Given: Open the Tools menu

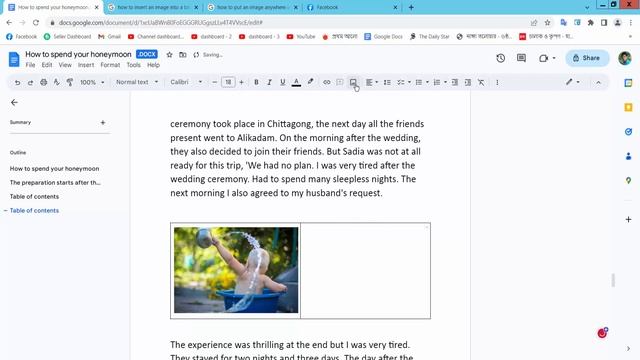Looking at the screenshot, I should pos(133,65).
